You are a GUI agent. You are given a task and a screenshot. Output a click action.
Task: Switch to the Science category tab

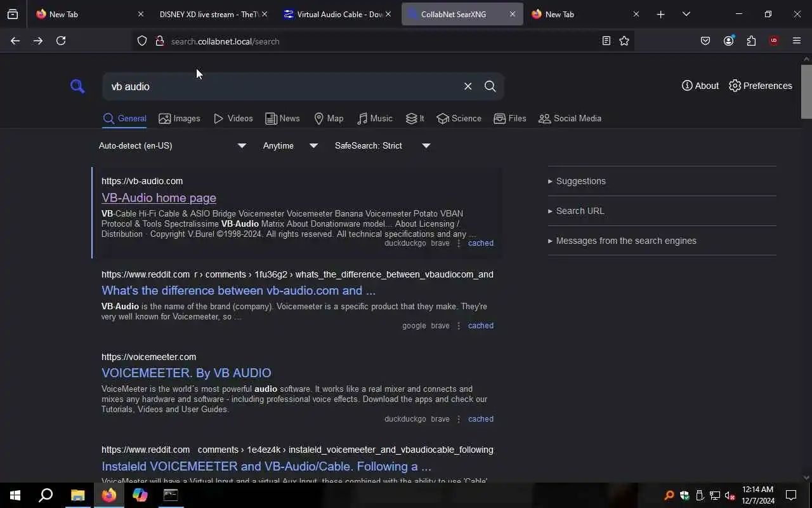pos(459,119)
